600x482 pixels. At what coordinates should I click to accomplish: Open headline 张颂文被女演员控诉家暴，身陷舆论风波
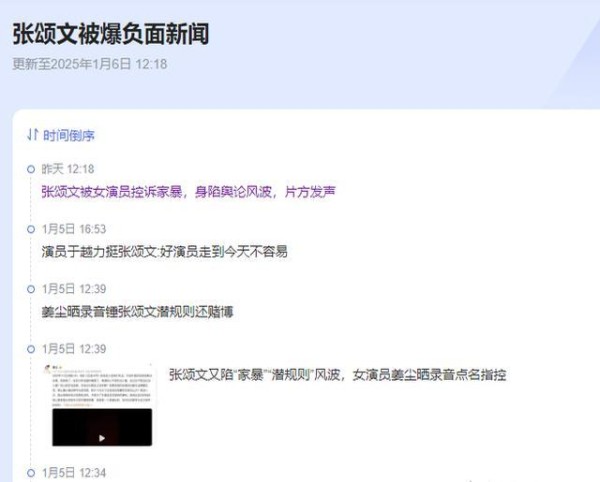coord(189,192)
